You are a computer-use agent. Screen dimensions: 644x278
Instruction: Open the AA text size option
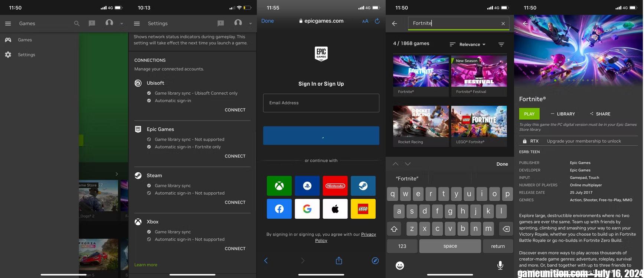click(x=365, y=21)
